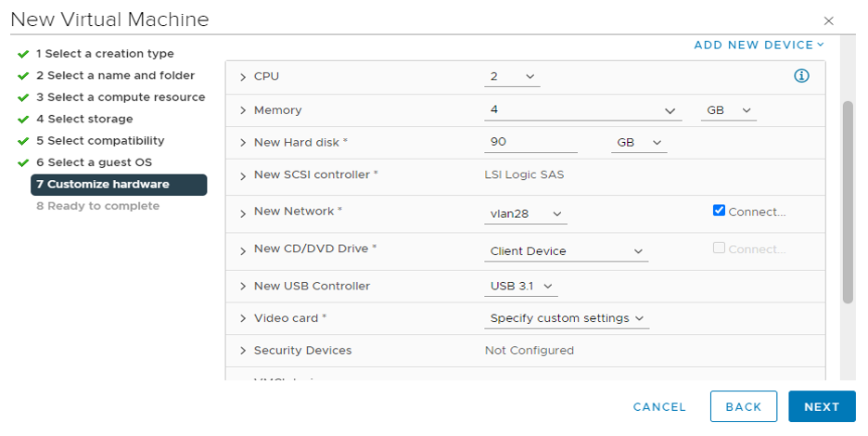Click the BACK button
Screen dimensions: 868x436
(743, 406)
